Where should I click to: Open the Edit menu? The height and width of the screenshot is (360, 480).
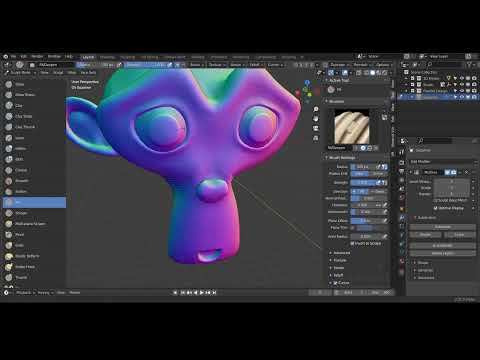(24, 57)
